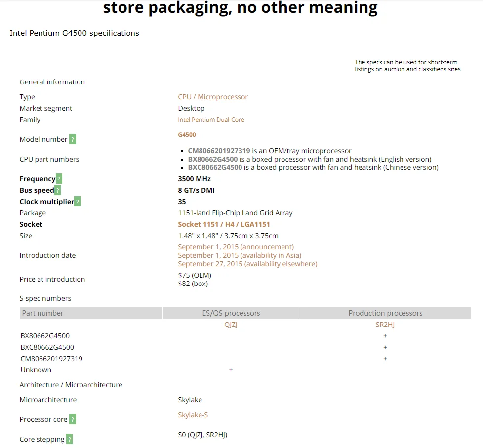Open the QJZJ S-spec link
The height and width of the screenshot is (448, 483).
[x=231, y=325]
